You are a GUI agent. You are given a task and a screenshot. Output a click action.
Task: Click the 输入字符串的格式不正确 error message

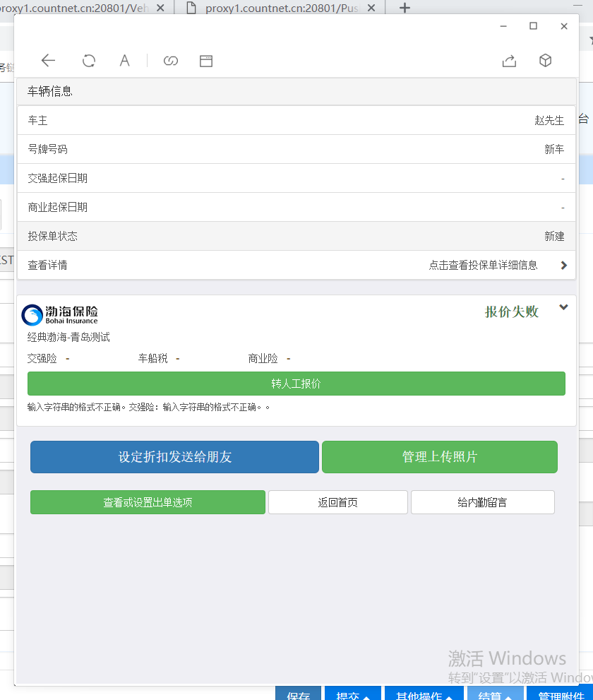point(148,407)
